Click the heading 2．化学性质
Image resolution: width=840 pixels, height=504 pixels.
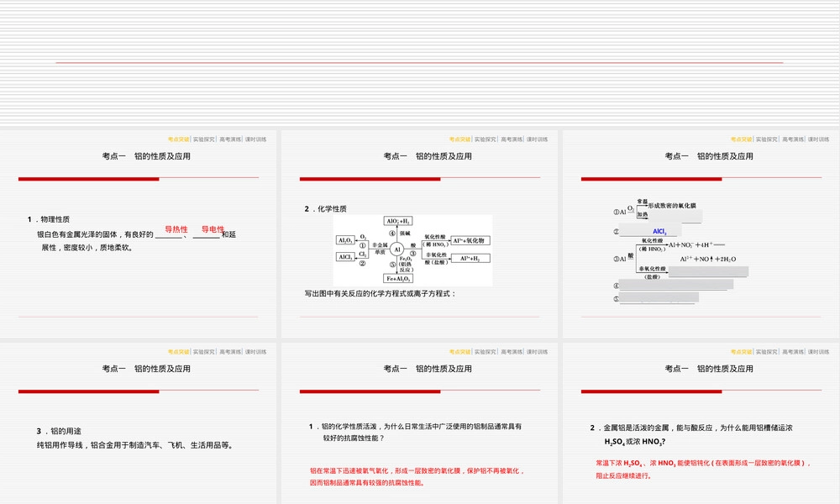point(325,209)
